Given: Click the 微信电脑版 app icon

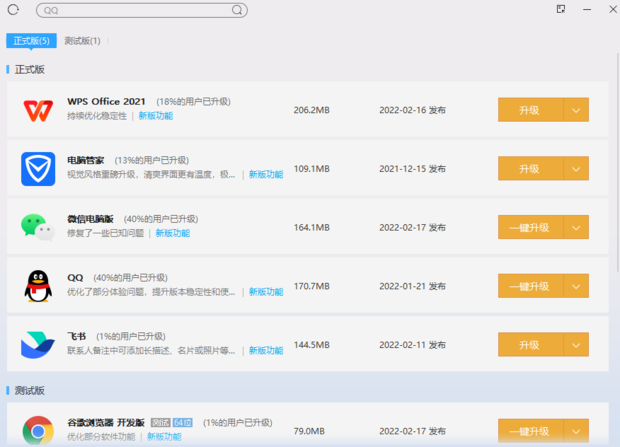Looking at the screenshot, I should [x=38, y=227].
